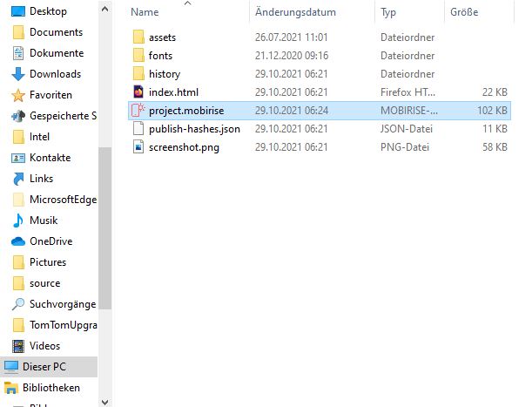Viewport: 532px width, 407px height.
Task: Click the image icon of screenshot.png
Action: tap(138, 147)
